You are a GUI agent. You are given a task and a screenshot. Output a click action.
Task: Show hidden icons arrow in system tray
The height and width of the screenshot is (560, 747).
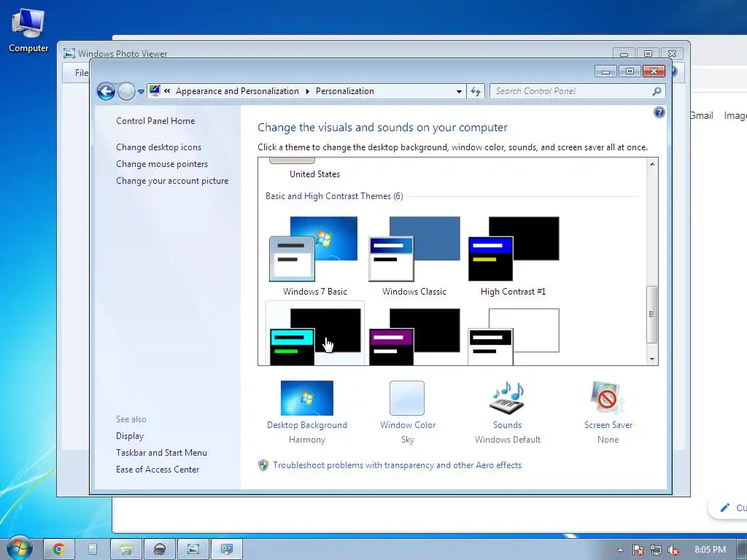click(620, 550)
